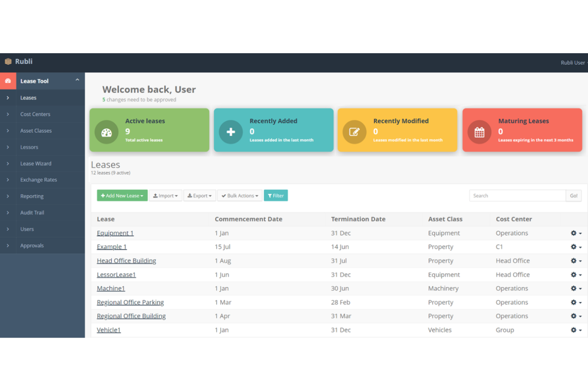Open gear actions for Regional Office Building row
This screenshot has width=588, height=392.
576,316
